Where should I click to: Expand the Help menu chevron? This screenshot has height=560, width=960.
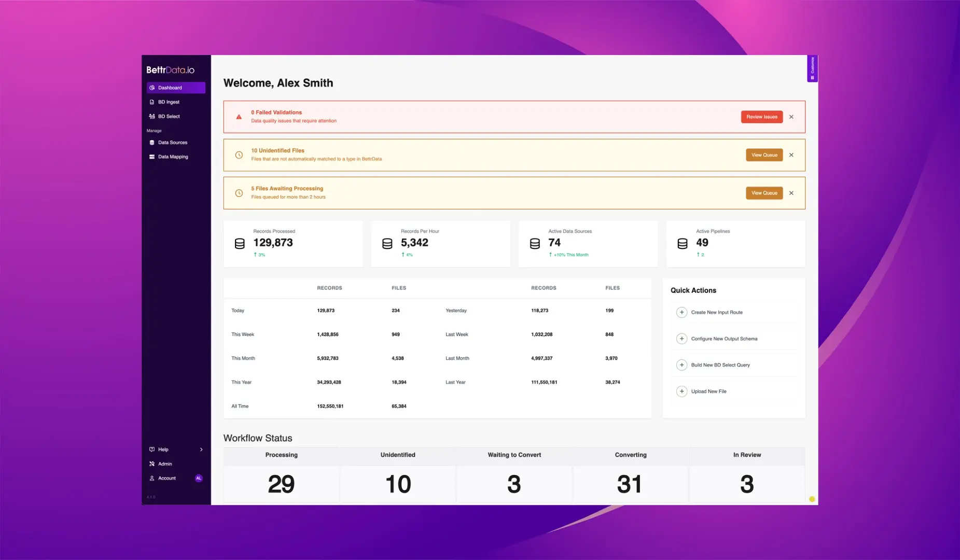pyautogui.click(x=201, y=450)
